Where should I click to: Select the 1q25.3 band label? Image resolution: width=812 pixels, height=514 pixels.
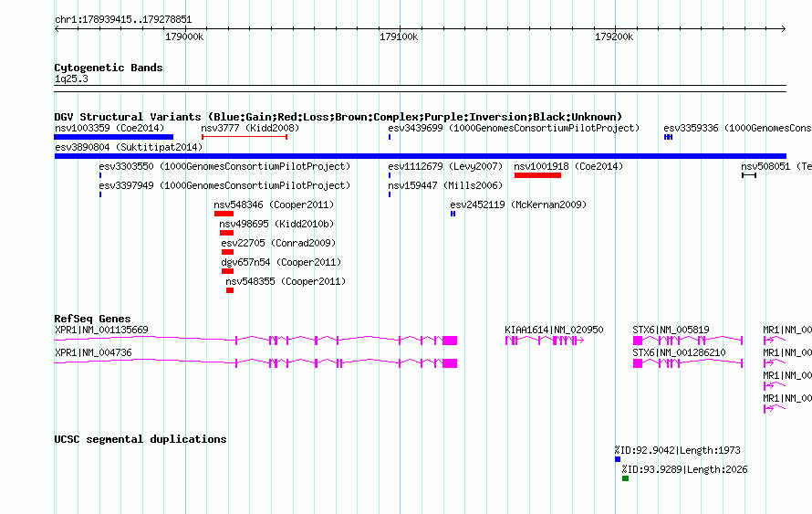[x=71, y=79]
